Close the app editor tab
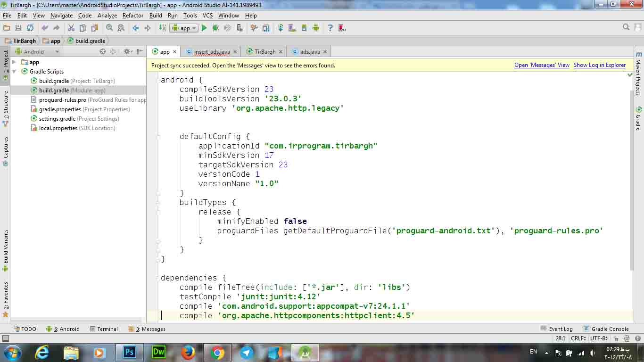644x362 pixels. 174,52
